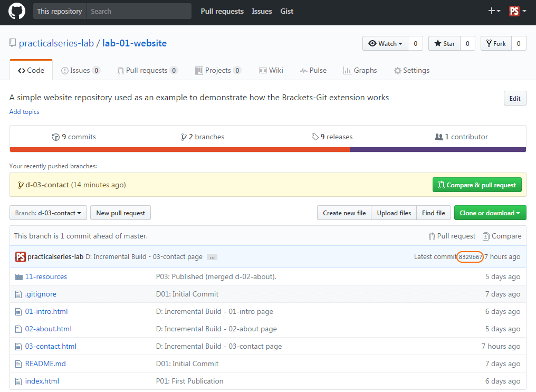
Task: Focus the Search input field
Action: pyautogui.click(x=139, y=11)
